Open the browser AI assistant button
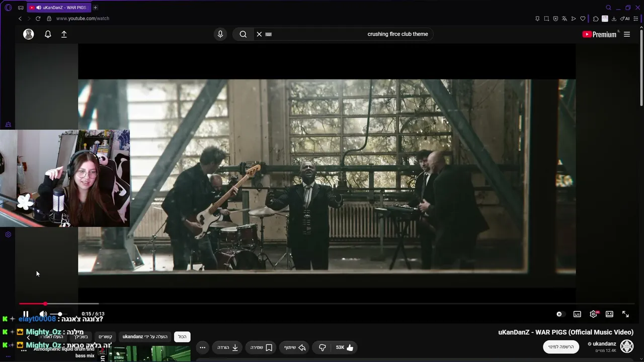 point(625,19)
